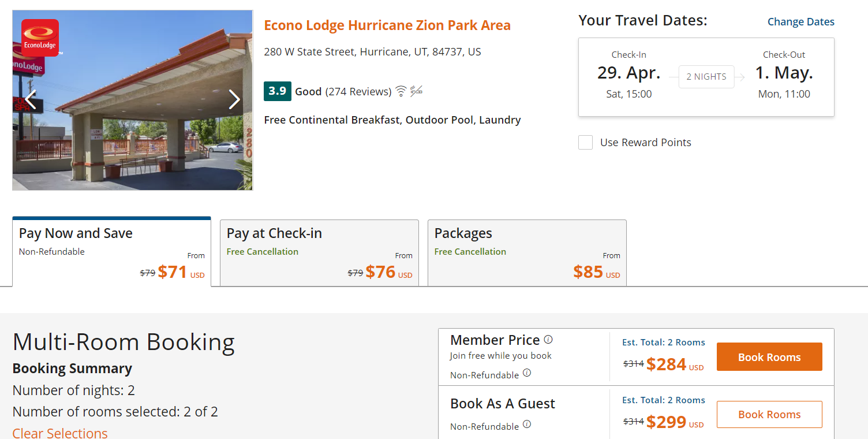
Task: Click the no-smoking amenity icon
Action: pos(416,91)
